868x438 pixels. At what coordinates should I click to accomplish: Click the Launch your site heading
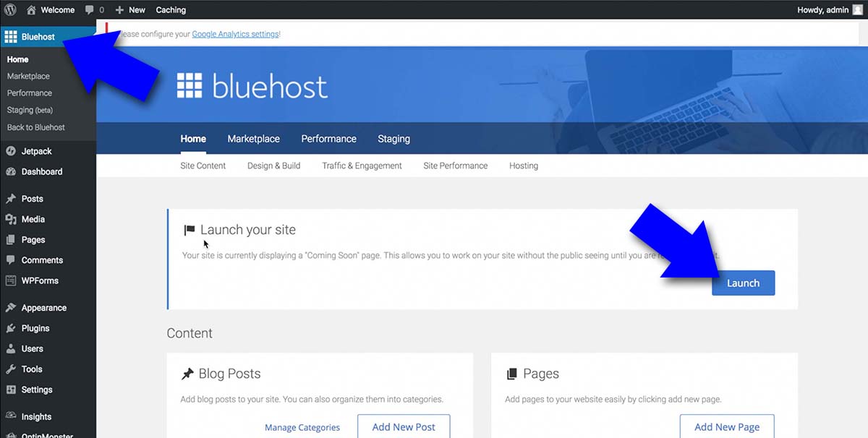(248, 230)
